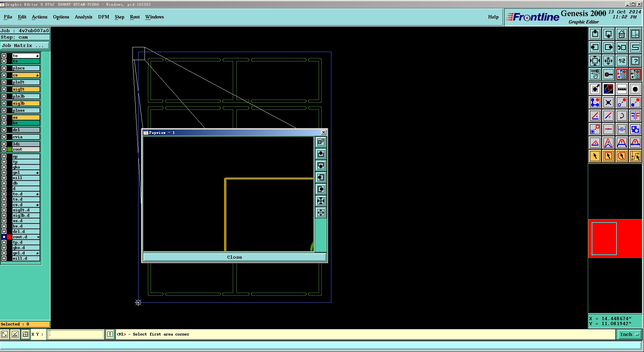Click Popview pan left icon
644x352 pixels.
click(x=321, y=177)
